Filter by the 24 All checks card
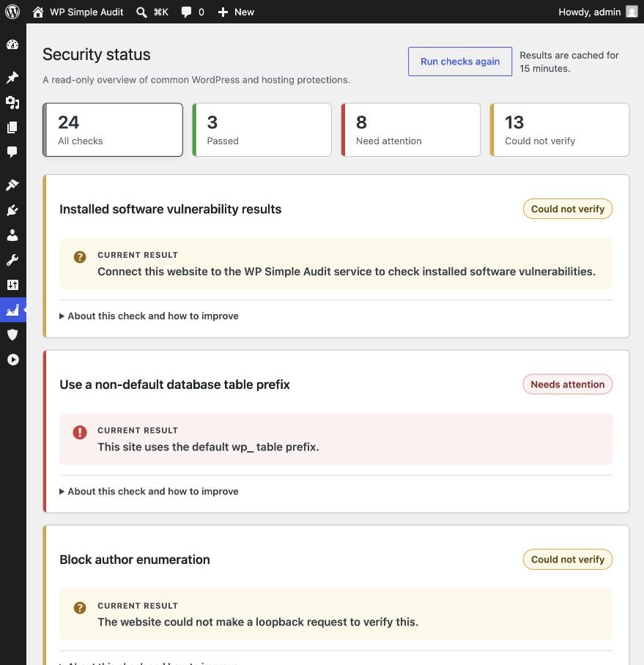The image size is (644, 665). point(113,130)
